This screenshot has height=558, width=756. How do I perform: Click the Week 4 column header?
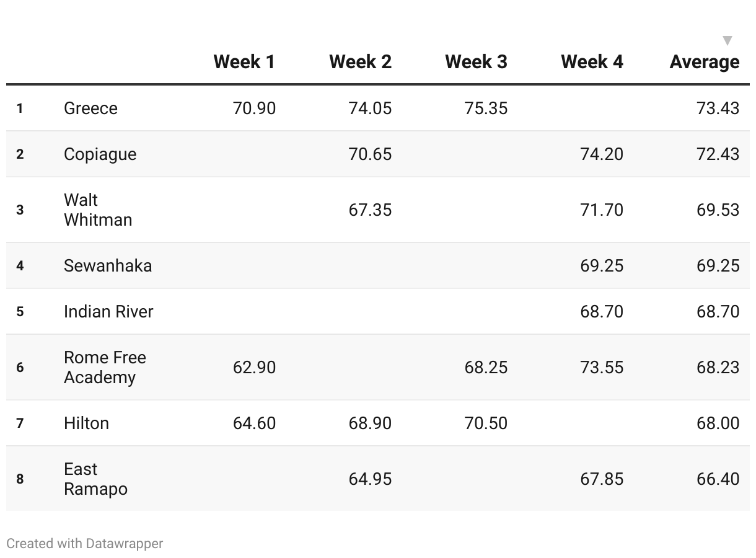pos(592,62)
